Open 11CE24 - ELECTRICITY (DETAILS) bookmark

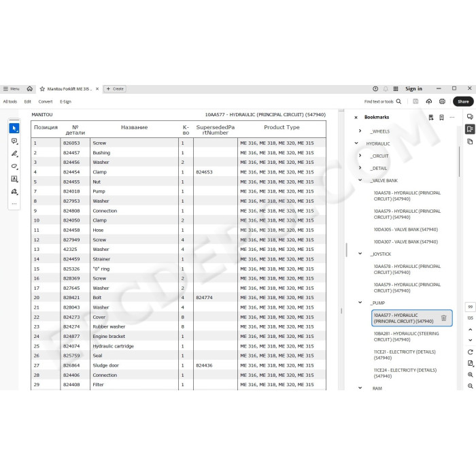coord(405,373)
